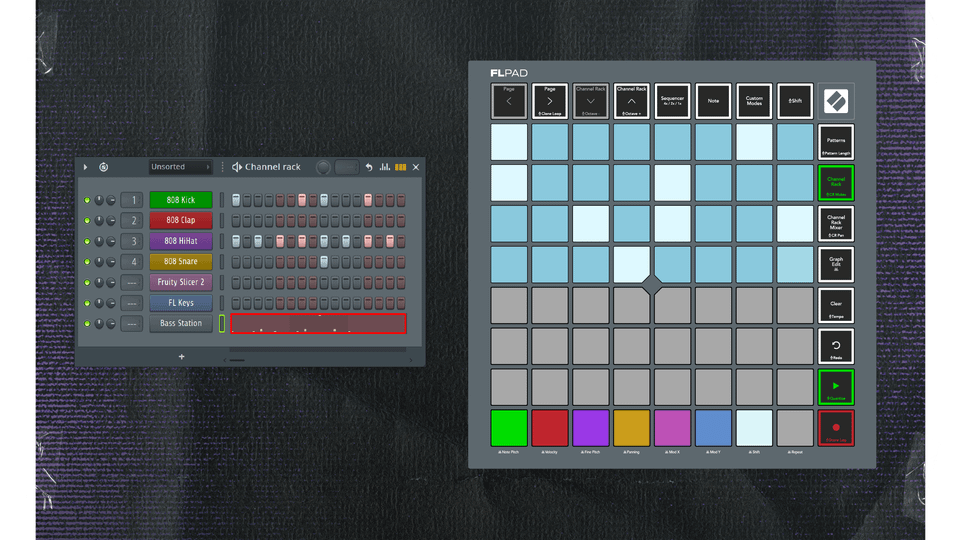
Task: Mute the Bass Station channel via green LED
Action: pyautogui.click(x=87, y=323)
